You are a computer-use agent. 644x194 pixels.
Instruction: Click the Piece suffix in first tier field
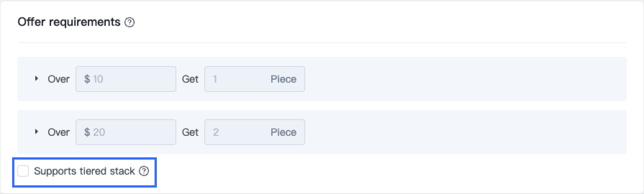pos(283,79)
